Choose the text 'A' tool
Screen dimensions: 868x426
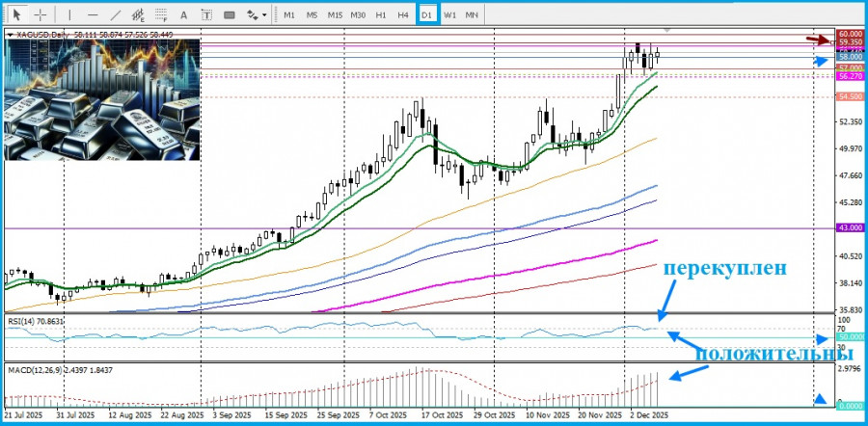click(183, 14)
